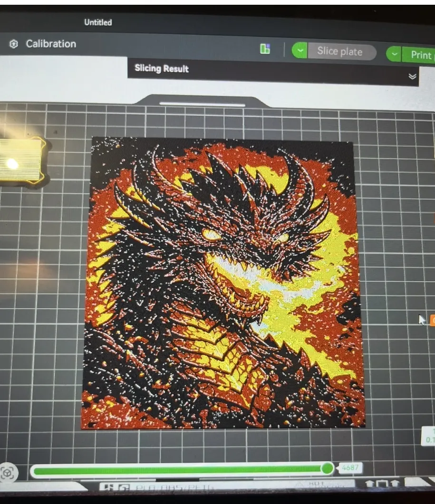Click the Untitled project title
Screen dimensions: 435x504
[x=98, y=22]
